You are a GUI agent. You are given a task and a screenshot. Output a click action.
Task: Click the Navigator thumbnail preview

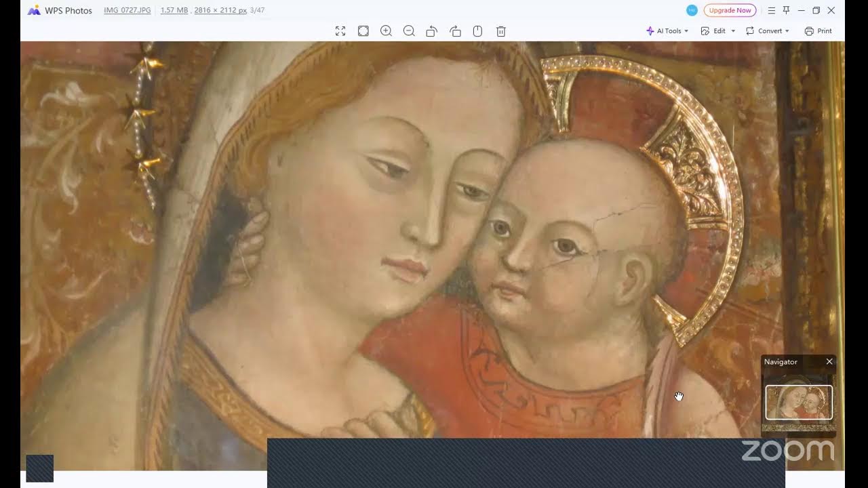click(x=799, y=403)
